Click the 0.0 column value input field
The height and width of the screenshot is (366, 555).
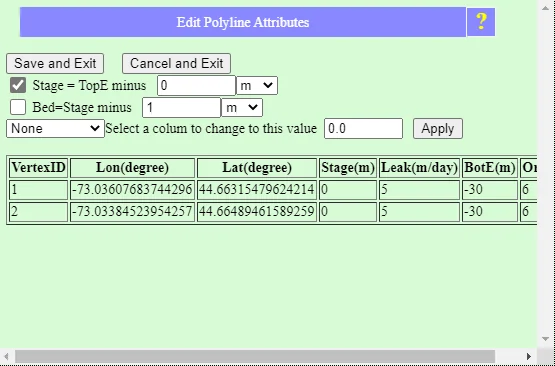(364, 128)
